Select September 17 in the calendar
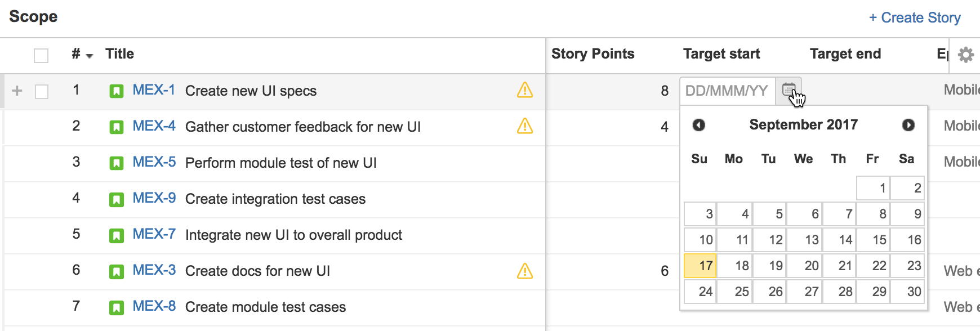The height and width of the screenshot is (331, 980). 700,266
